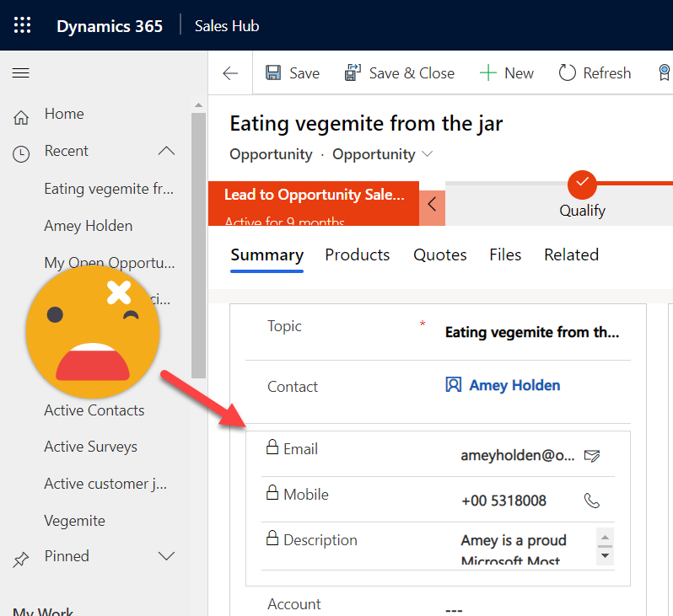Click the ribbon badge icon after Refresh
673x616 pixels.
tap(664, 72)
